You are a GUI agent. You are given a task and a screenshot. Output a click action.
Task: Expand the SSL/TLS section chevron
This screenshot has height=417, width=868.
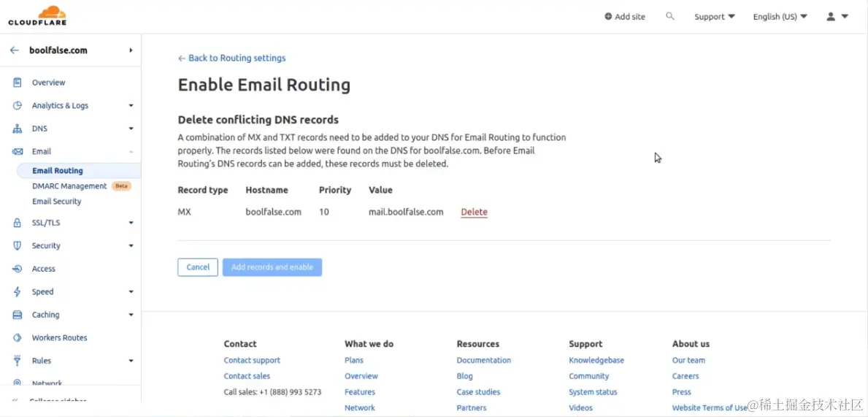131,223
